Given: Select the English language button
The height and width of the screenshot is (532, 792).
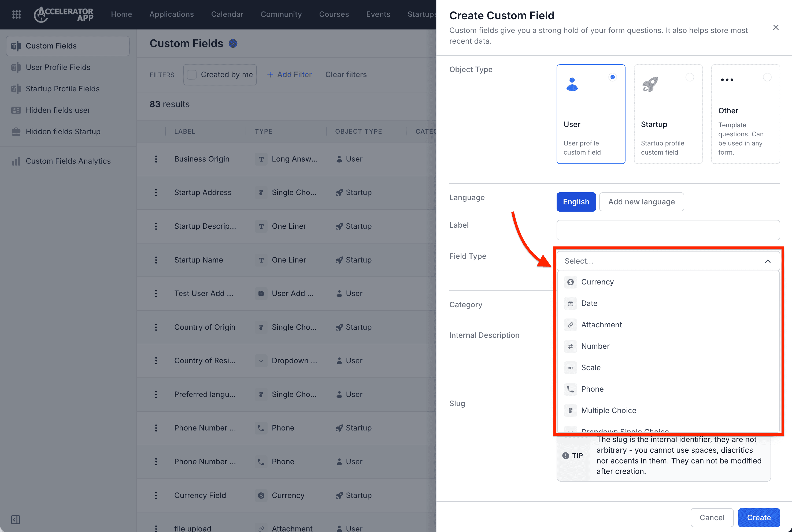Looking at the screenshot, I should pos(576,202).
